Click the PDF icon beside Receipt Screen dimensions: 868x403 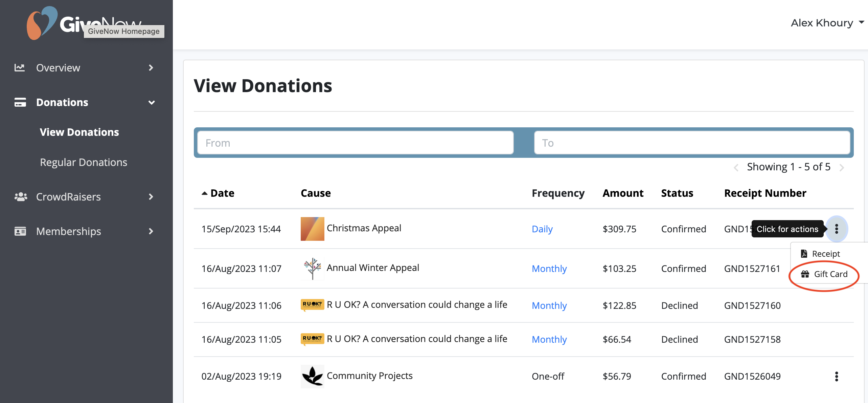[x=804, y=253]
